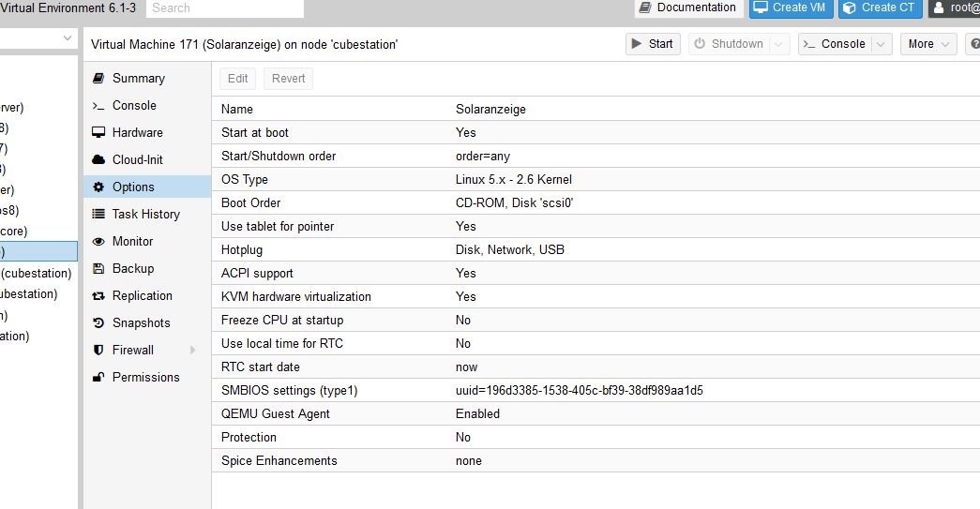Expand the Shutdown dropdown arrow
This screenshot has width=980, height=509.
779,44
